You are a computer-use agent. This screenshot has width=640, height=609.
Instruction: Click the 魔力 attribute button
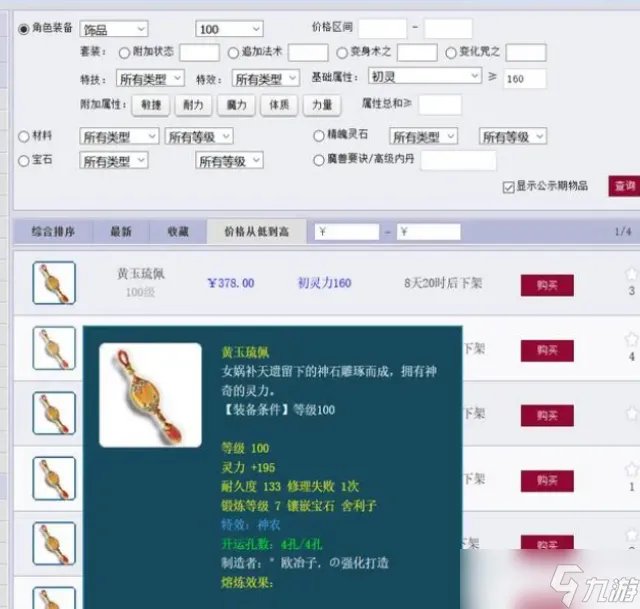pos(236,105)
